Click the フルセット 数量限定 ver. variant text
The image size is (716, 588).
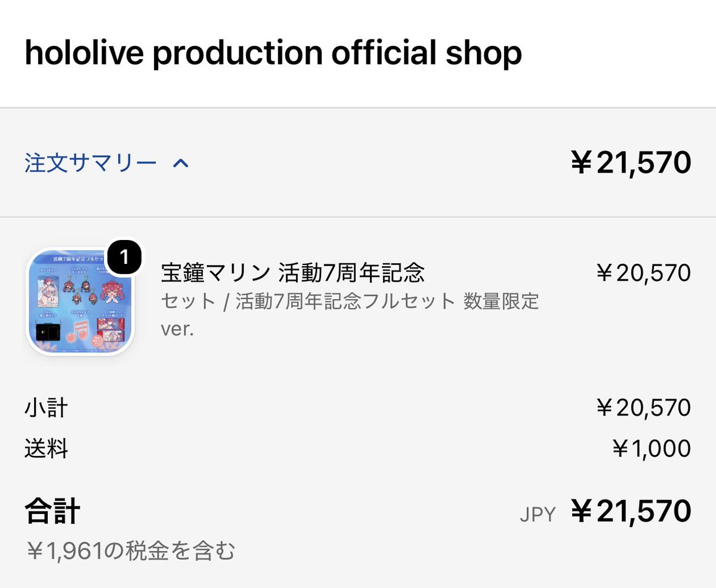pos(350,315)
